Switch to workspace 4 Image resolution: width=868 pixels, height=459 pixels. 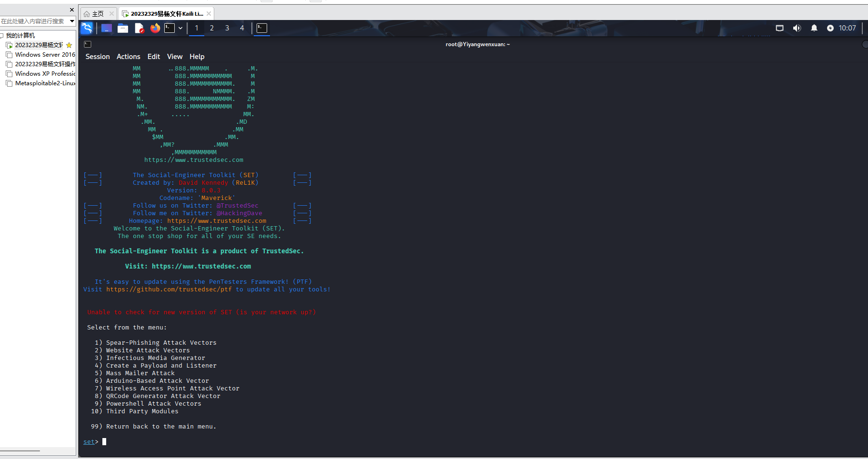pyautogui.click(x=242, y=28)
